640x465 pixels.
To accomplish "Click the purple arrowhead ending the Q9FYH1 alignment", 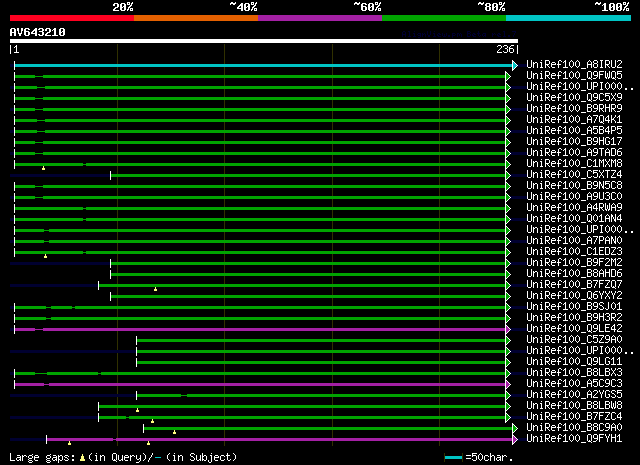I will pyautogui.click(x=515, y=439).
